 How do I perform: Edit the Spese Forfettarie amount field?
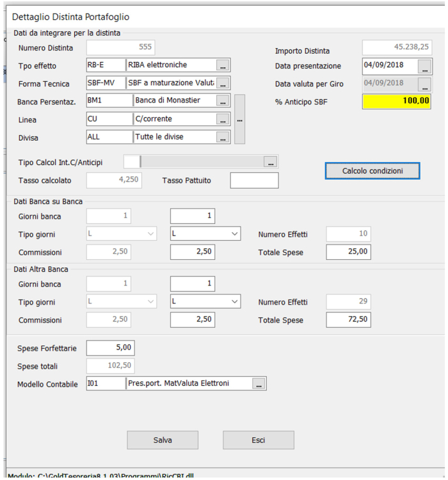click(x=110, y=348)
